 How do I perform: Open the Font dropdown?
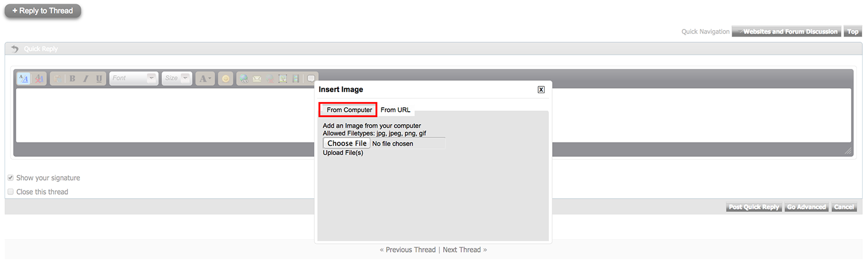134,78
